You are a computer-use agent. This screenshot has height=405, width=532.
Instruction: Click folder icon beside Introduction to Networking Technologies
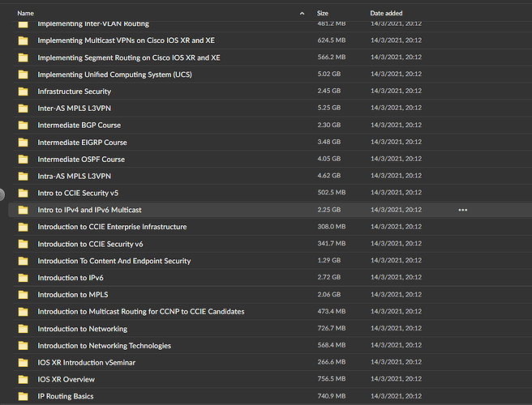pyautogui.click(x=23, y=346)
